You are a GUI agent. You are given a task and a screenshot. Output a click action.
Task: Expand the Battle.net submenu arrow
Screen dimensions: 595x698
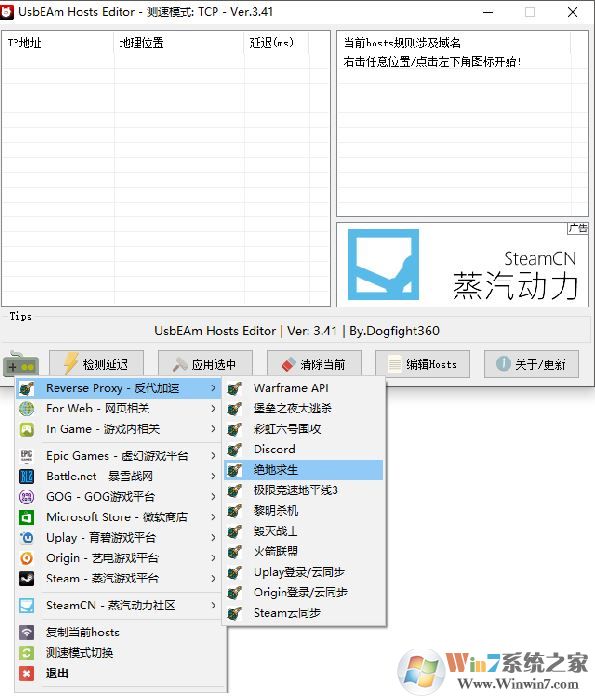tap(214, 476)
